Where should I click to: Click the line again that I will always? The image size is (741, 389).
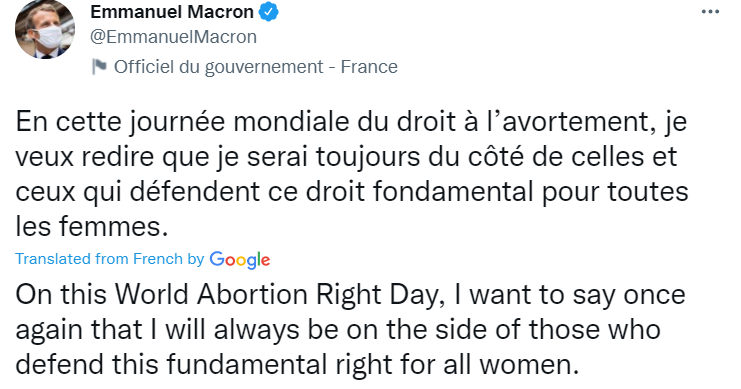click(338, 330)
